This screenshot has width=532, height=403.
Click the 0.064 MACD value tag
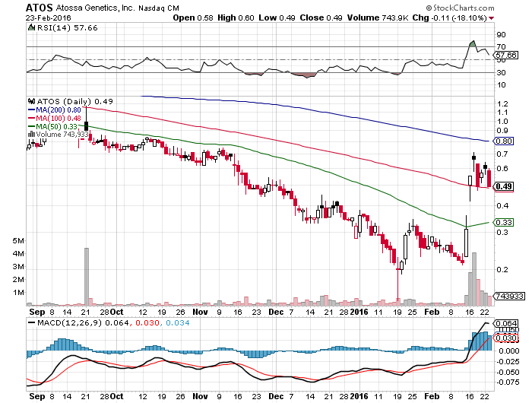click(x=506, y=323)
